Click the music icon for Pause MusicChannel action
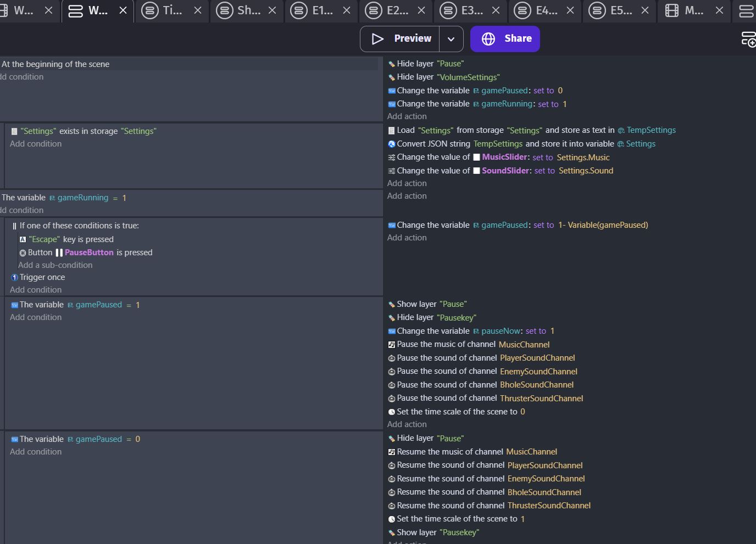This screenshot has height=544, width=756. (x=392, y=345)
